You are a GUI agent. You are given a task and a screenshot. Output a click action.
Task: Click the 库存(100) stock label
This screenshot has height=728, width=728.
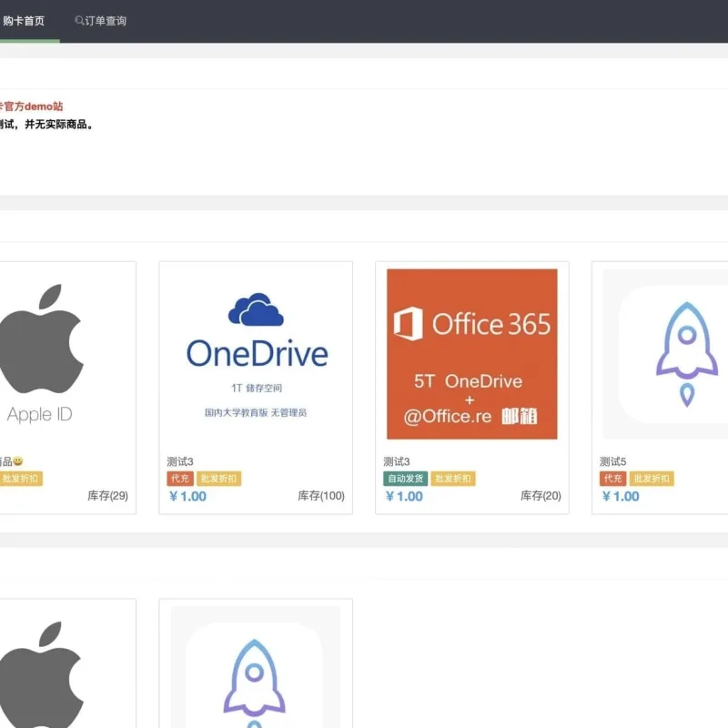(321, 496)
